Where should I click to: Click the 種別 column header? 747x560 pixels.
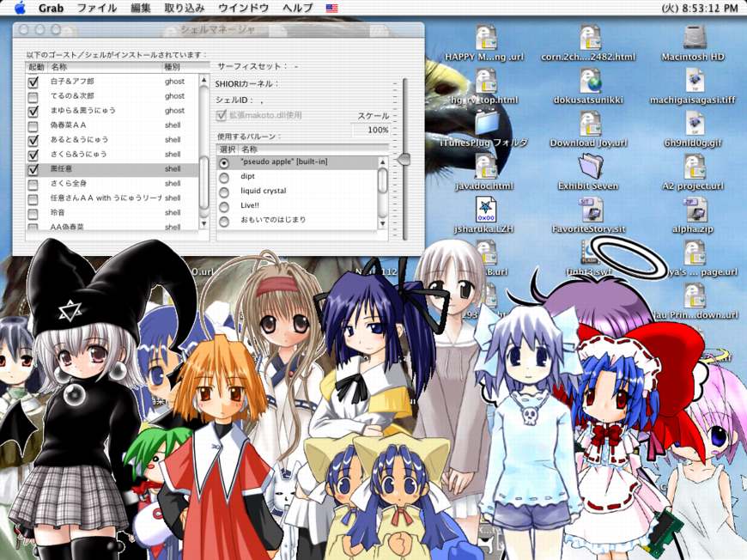coord(180,67)
